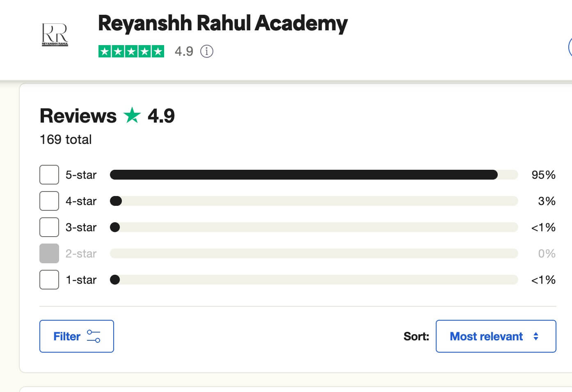Click the info icon beside the 4.9 rating
Image resolution: width=572 pixels, height=392 pixels.
[207, 51]
